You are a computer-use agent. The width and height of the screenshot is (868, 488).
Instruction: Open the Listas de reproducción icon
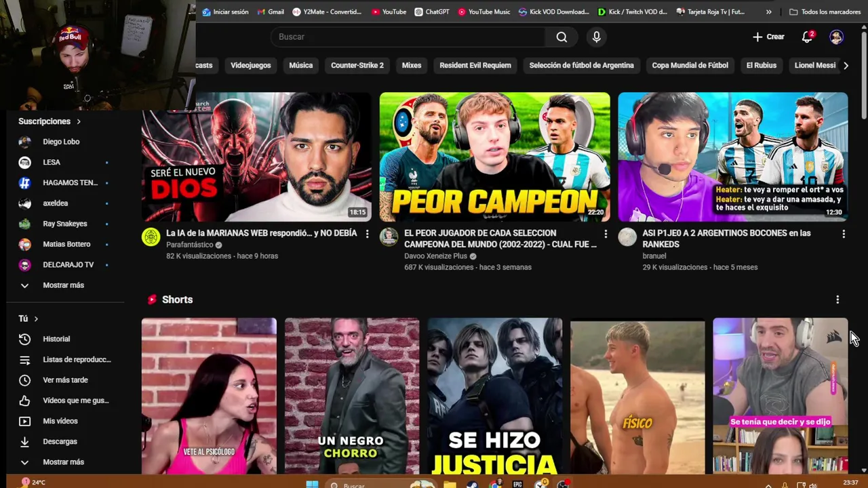24,360
